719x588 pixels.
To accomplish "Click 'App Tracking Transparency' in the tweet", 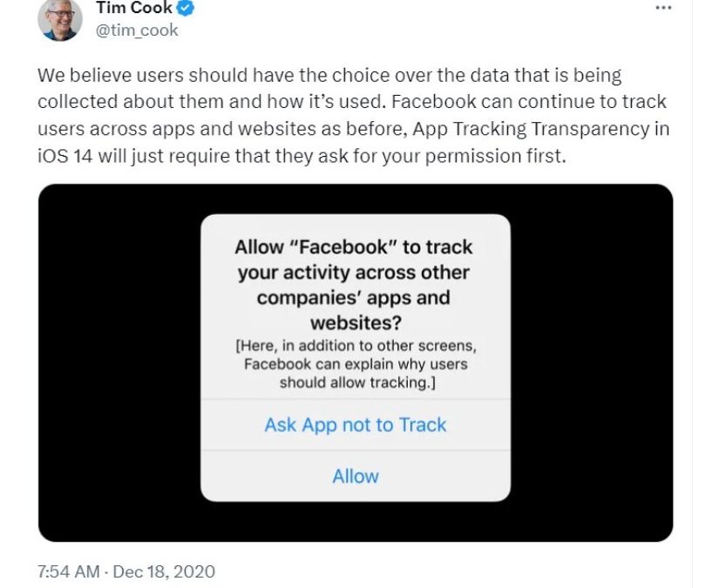I will point(531,129).
